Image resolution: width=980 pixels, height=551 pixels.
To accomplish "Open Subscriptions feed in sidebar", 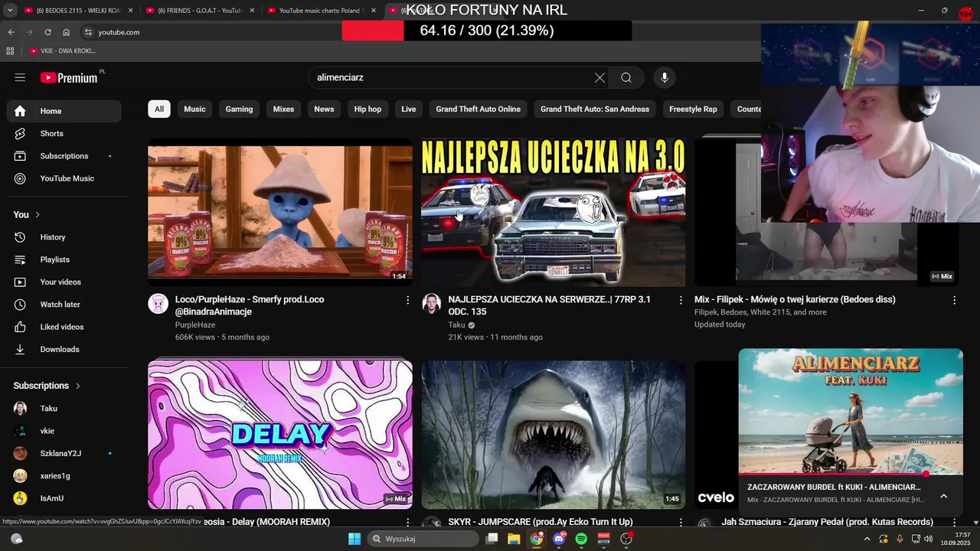I will pyautogui.click(x=64, y=156).
